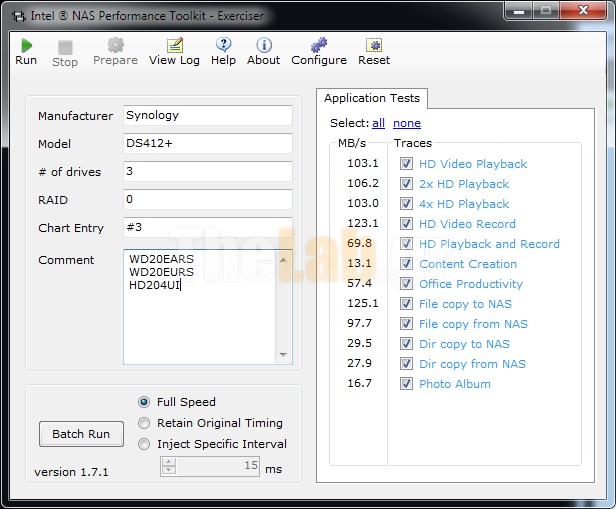Close the Exerciser window
Screen dimensions: 616x509
click(584, 11)
